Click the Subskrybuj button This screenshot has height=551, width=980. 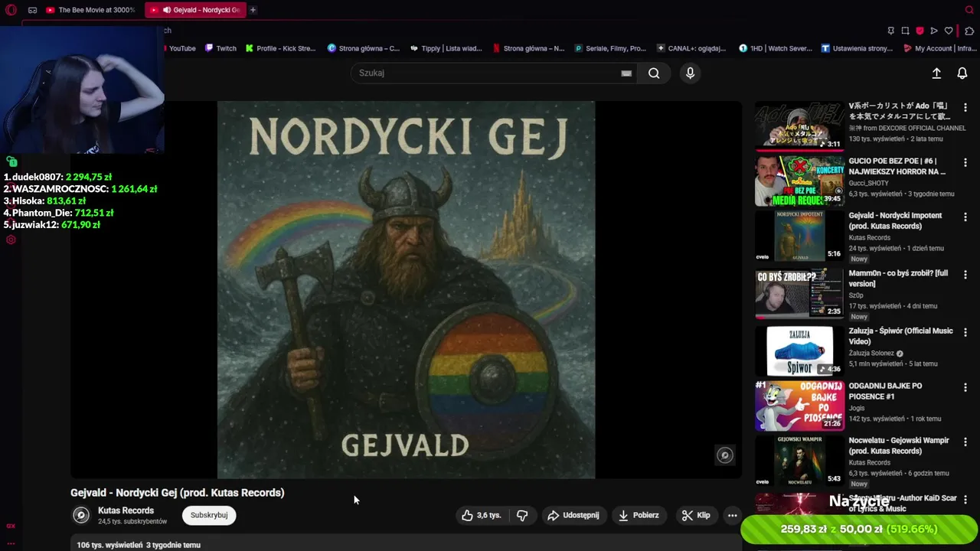(209, 515)
